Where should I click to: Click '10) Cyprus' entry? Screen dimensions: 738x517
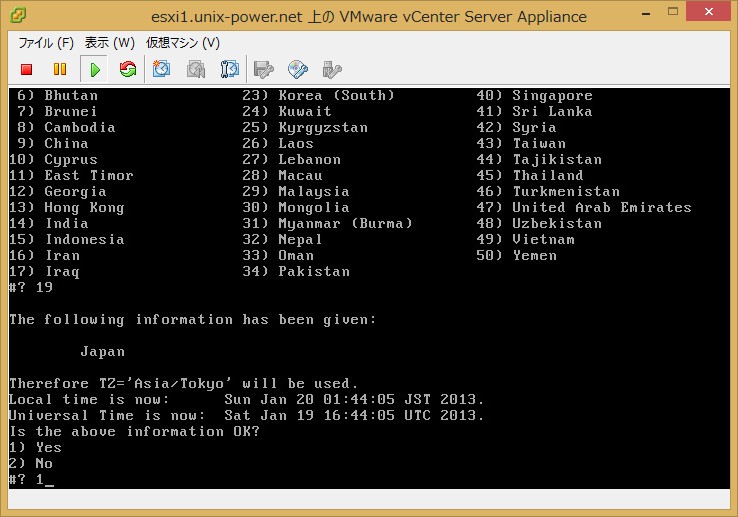tap(53, 159)
